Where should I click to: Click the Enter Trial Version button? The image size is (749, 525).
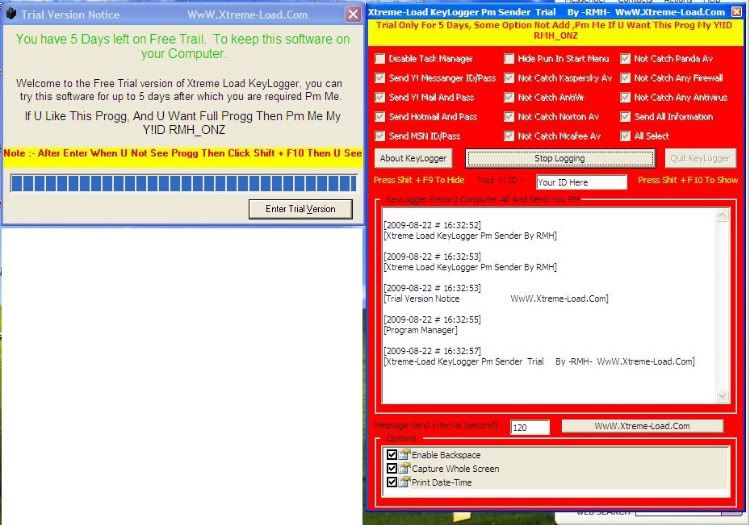300,209
